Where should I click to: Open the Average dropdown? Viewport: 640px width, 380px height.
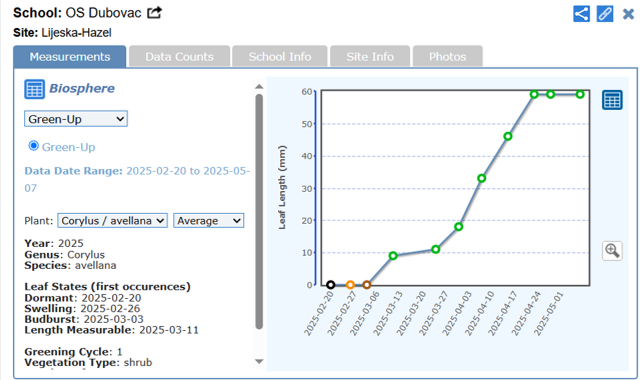pos(209,220)
